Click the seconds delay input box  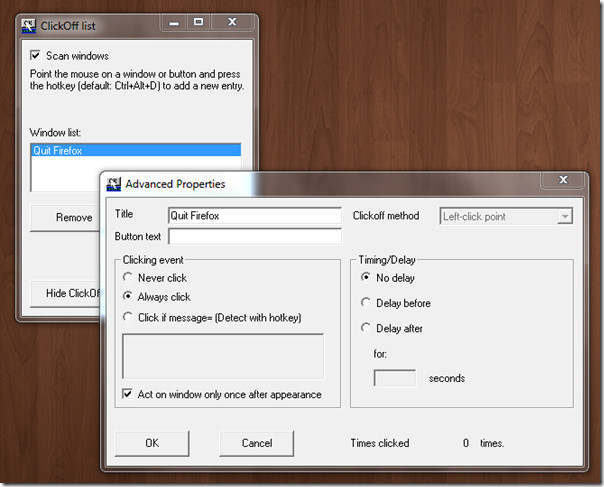(x=395, y=378)
